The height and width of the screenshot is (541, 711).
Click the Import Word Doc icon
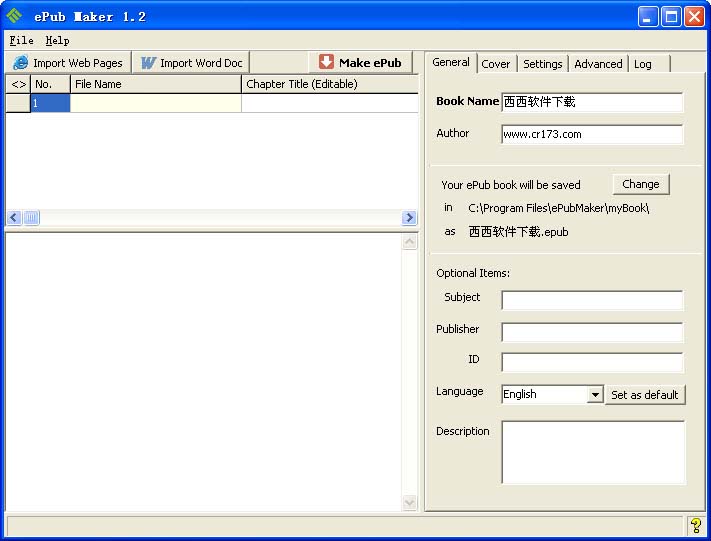[x=148, y=63]
